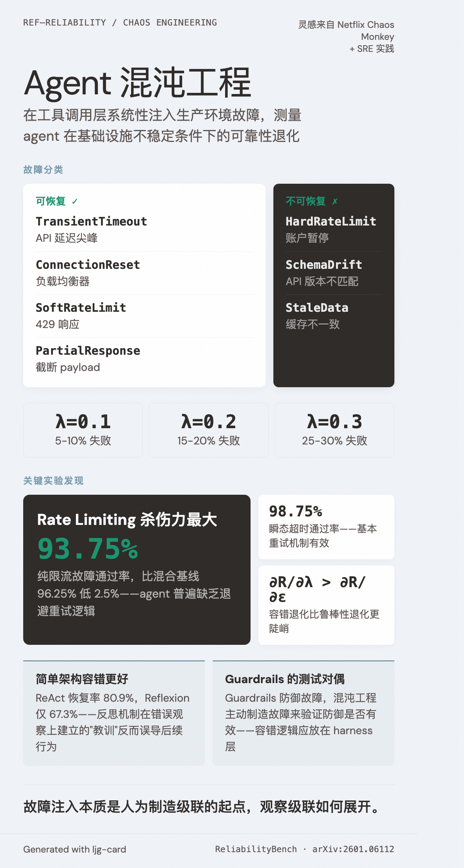Click the REF-RELIABILITY / CHAOS ENGINEERING header label
464x868 pixels.
(120, 23)
